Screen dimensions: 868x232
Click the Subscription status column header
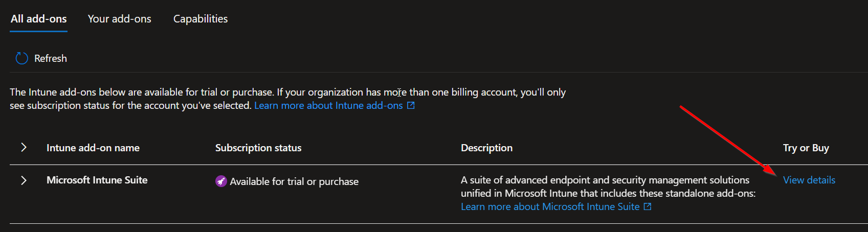(x=258, y=148)
